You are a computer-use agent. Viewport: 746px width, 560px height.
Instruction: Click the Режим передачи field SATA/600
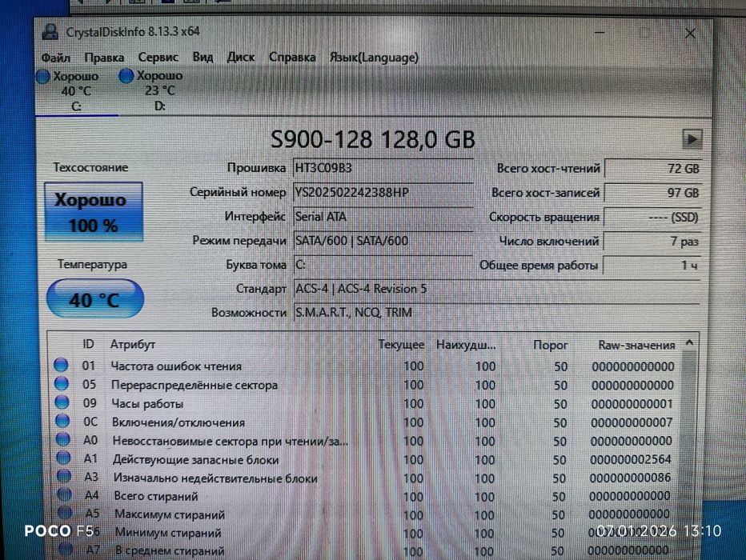click(x=383, y=241)
